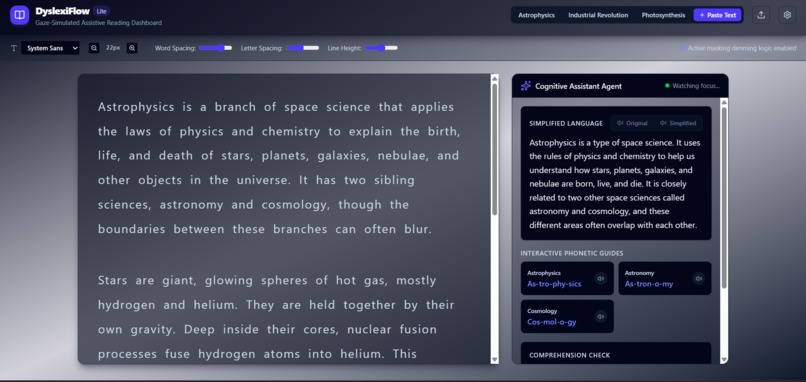Play pronunciation for Astrophysics phonetic card
Viewport: 806px width, 382px height.
[600, 278]
